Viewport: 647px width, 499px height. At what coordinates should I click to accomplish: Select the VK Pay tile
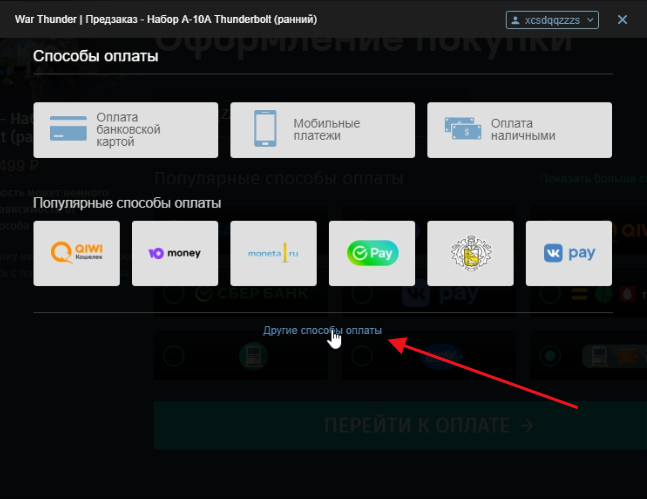pos(569,253)
